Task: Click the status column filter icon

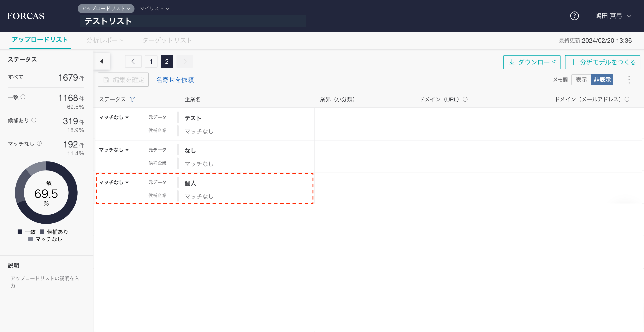Action: (132, 99)
